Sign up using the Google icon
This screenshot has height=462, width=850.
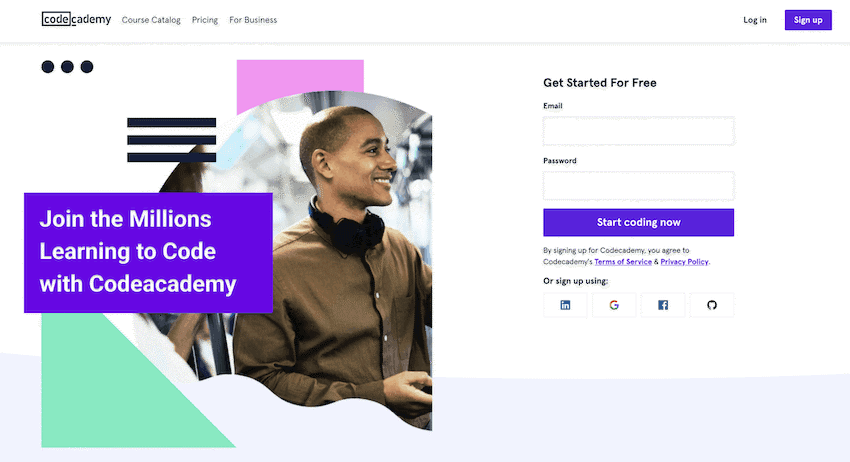614,305
